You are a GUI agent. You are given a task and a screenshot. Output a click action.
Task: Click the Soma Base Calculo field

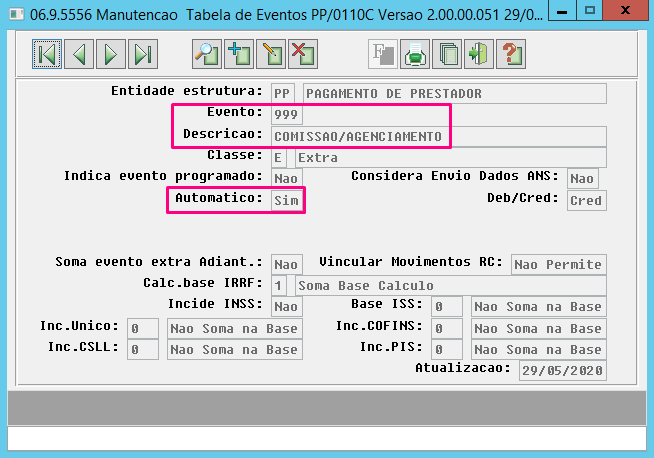(451, 286)
